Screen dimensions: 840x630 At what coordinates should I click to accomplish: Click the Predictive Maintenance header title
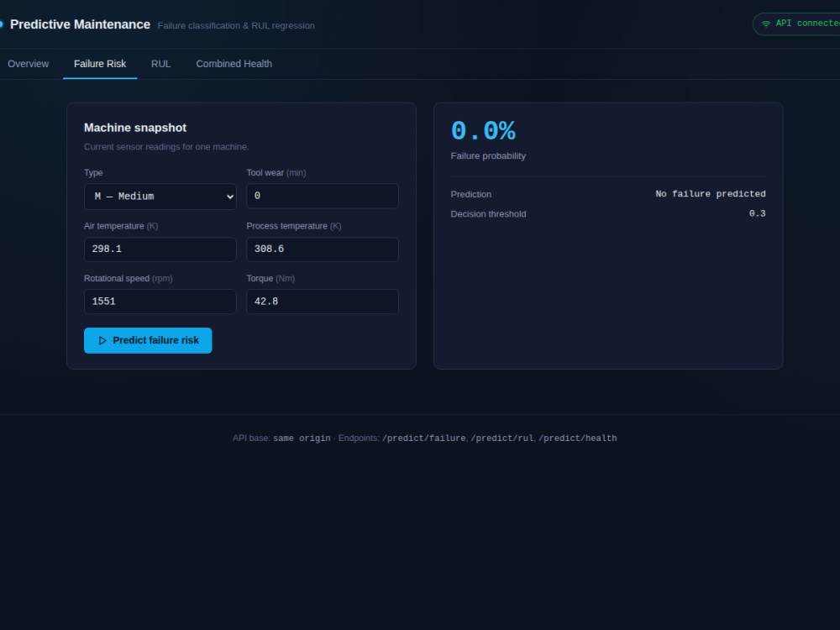(x=81, y=24)
